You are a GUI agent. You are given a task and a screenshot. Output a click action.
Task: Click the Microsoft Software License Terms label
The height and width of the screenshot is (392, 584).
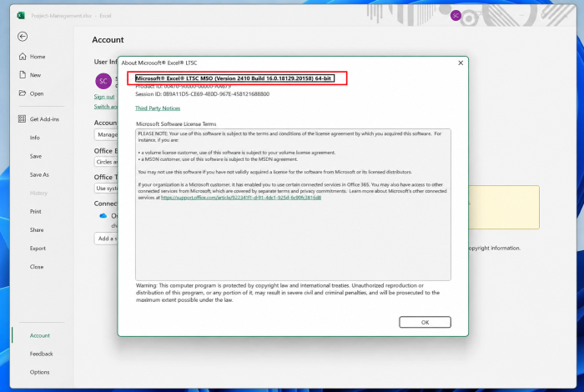click(x=176, y=124)
